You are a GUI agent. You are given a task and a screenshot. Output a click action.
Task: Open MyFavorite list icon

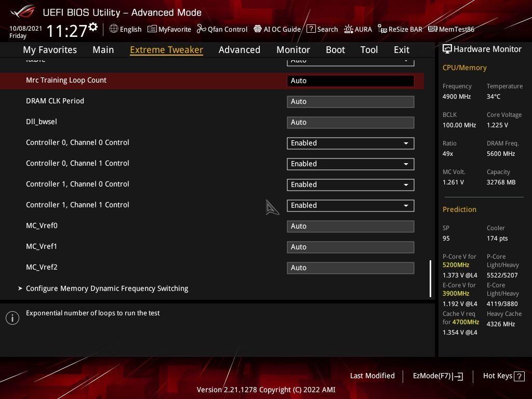tap(152, 29)
